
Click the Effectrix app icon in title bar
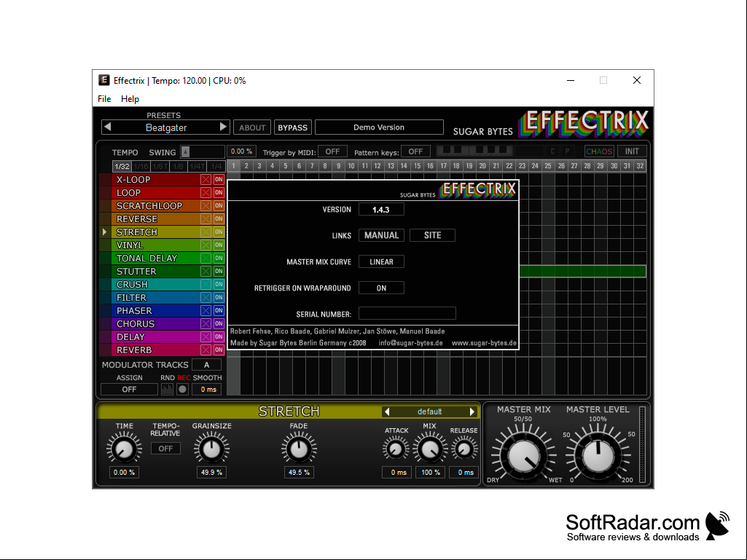pos(104,81)
